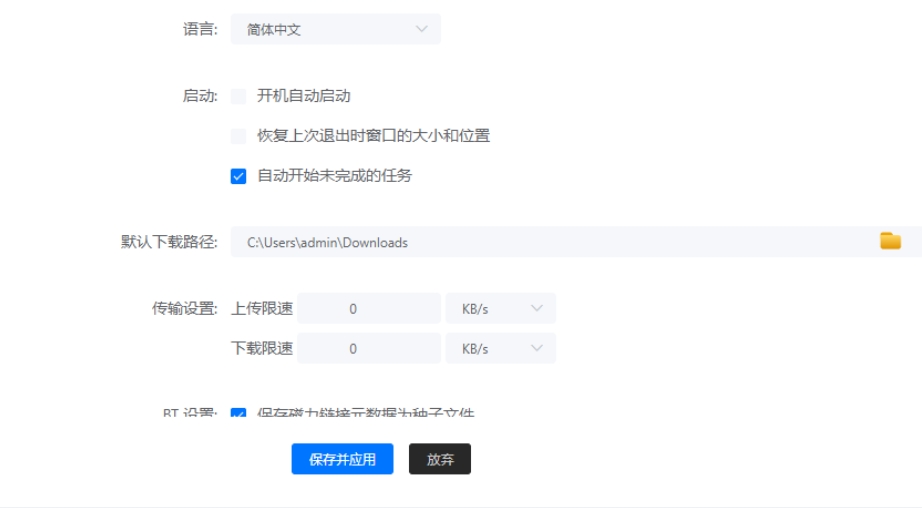Click the 开机自动启动 label text
The height and width of the screenshot is (508, 922).
coord(303,96)
